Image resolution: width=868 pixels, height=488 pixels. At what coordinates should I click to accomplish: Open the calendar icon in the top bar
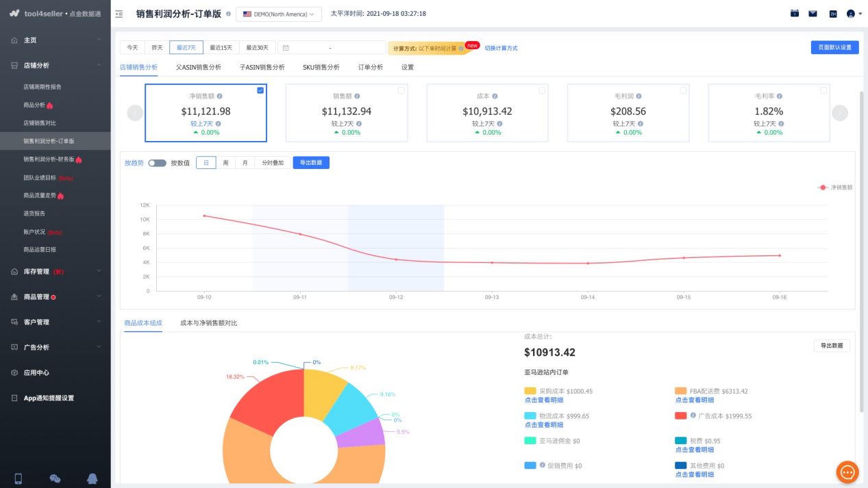click(x=795, y=13)
